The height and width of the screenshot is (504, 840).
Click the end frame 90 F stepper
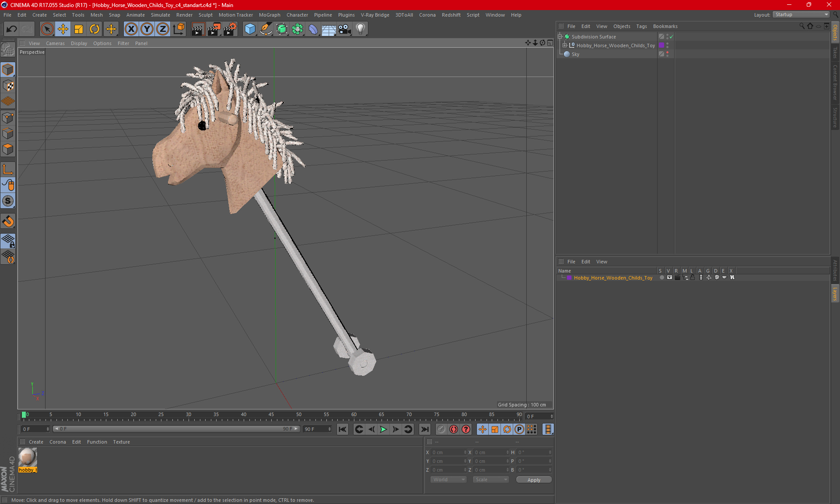click(x=330, y=429)
